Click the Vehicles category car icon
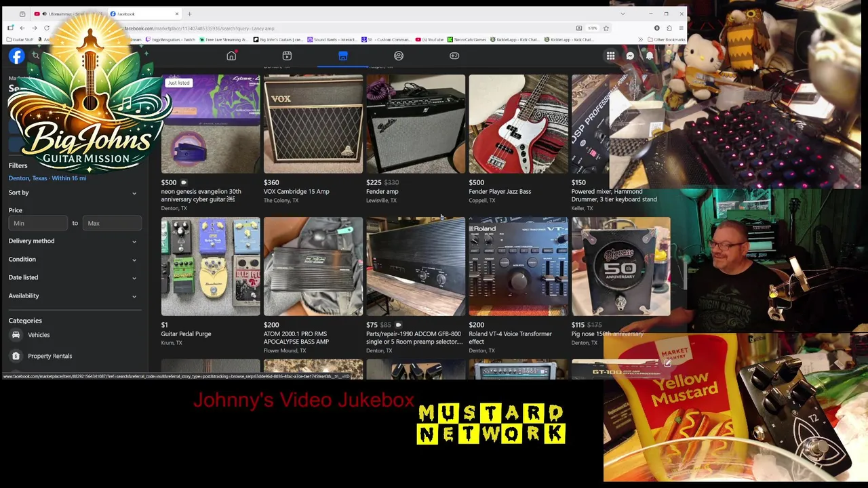 (x=16, y=335)
